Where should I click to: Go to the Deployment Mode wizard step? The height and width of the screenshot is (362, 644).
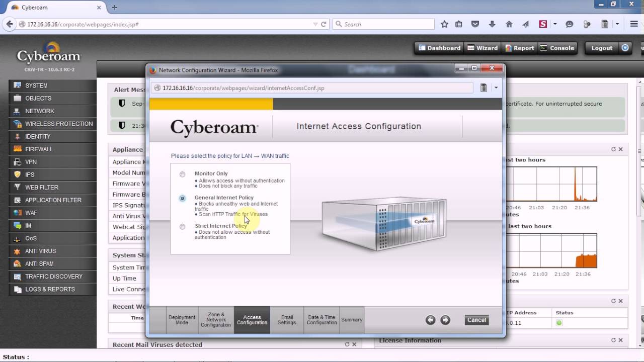182,320
